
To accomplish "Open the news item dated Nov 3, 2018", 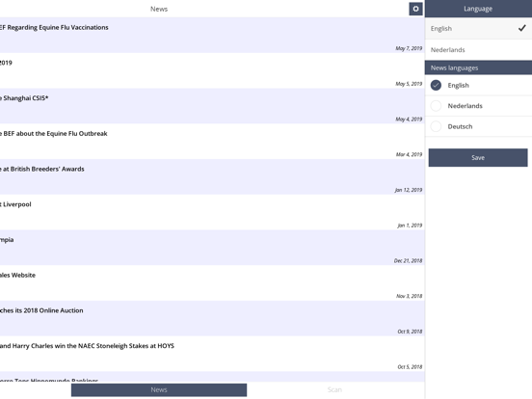I will click(x=212, y=283).
